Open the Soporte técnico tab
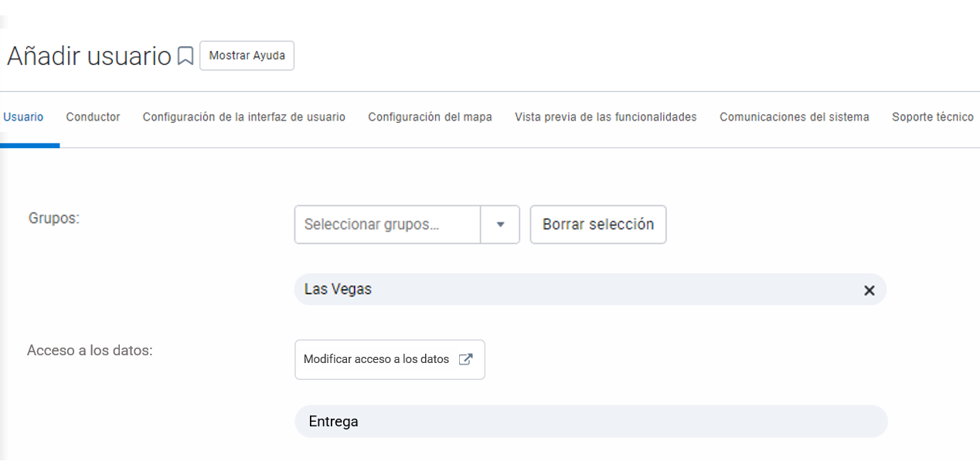This screenshot has height=475, width=980. pos(933,117)
